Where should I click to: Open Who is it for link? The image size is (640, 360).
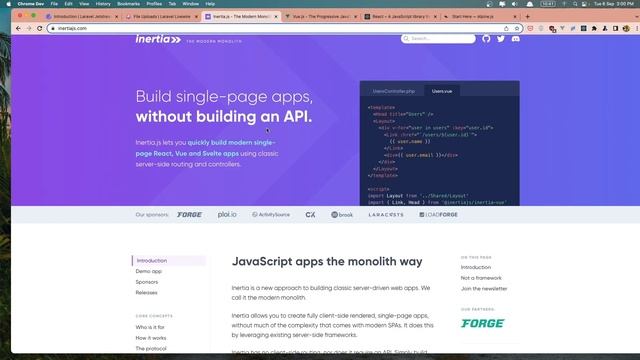pos(150,327)
